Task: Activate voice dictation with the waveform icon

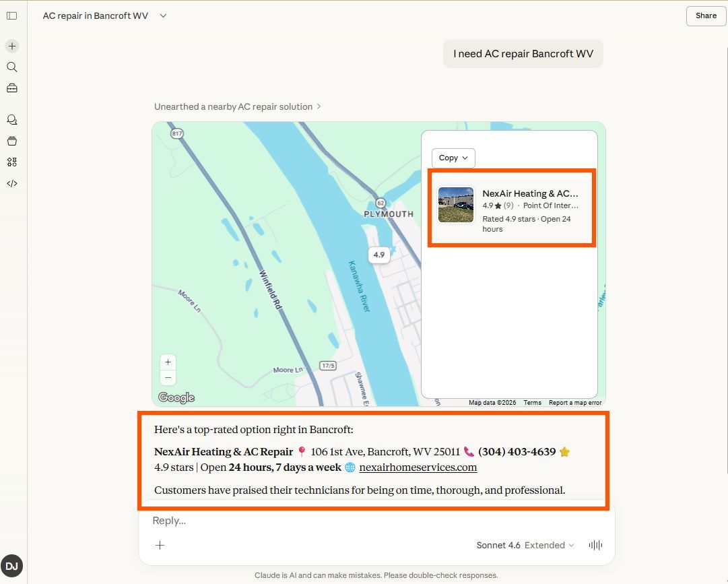Action: (x=595, y=546)
